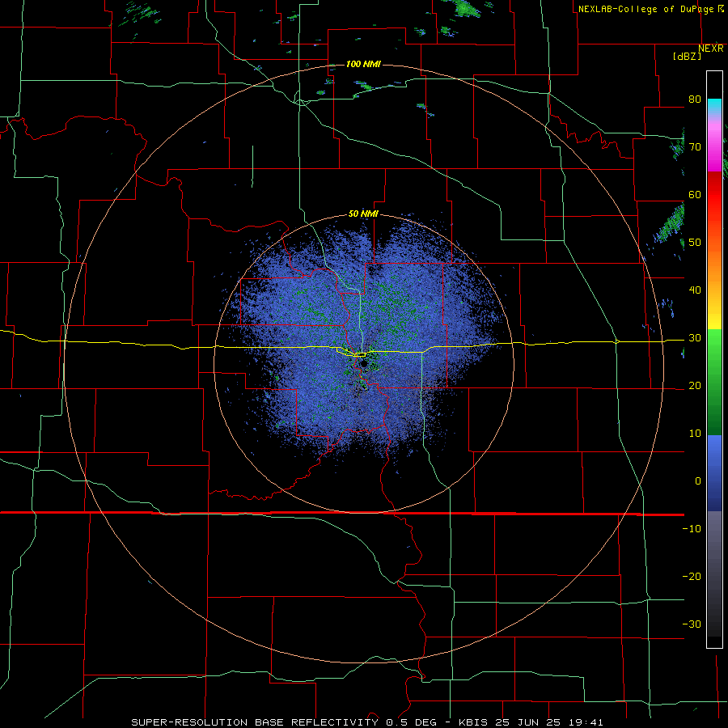
Task: Click "BASE REFLECTIVITY" in the bottom caption
Action: [x=316, y=722]
